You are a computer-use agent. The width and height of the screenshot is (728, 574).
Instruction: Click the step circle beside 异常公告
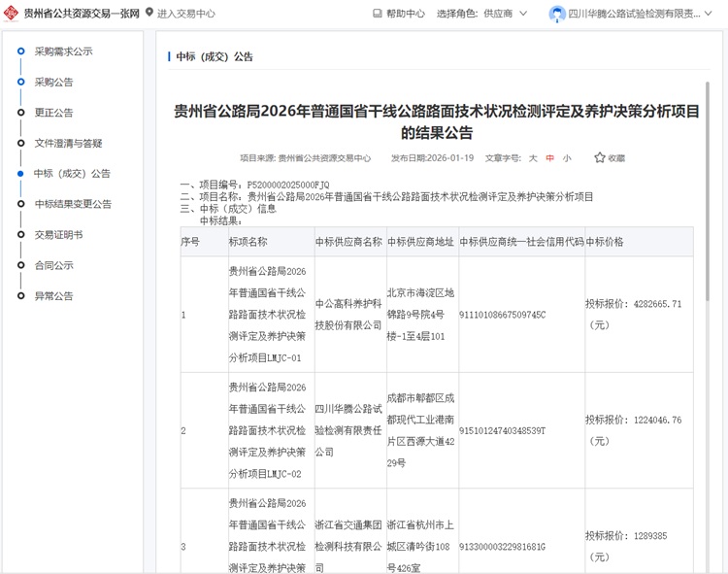point(21,296)
